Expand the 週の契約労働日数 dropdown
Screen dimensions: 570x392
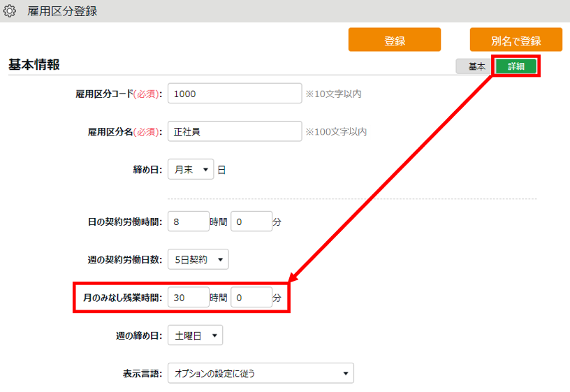coord(198,259)
